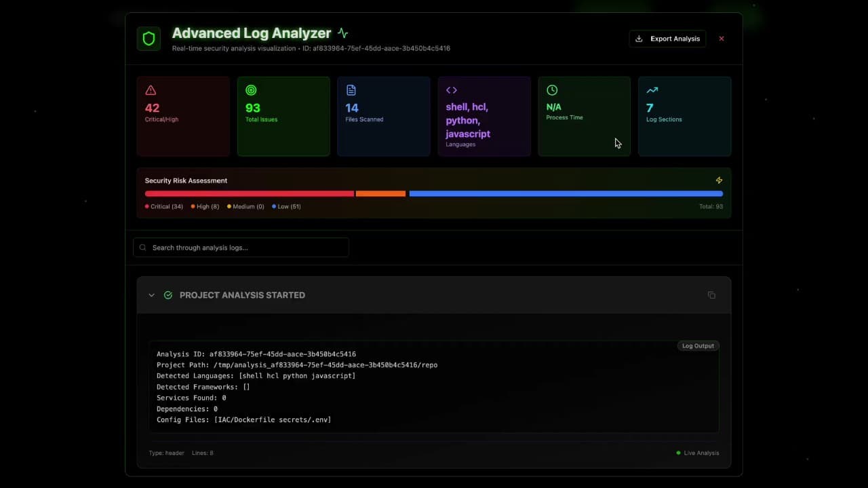Click the green target Total Issues icon
The image size is (868, 488).
pyautogui.click(x=251, y=90)
